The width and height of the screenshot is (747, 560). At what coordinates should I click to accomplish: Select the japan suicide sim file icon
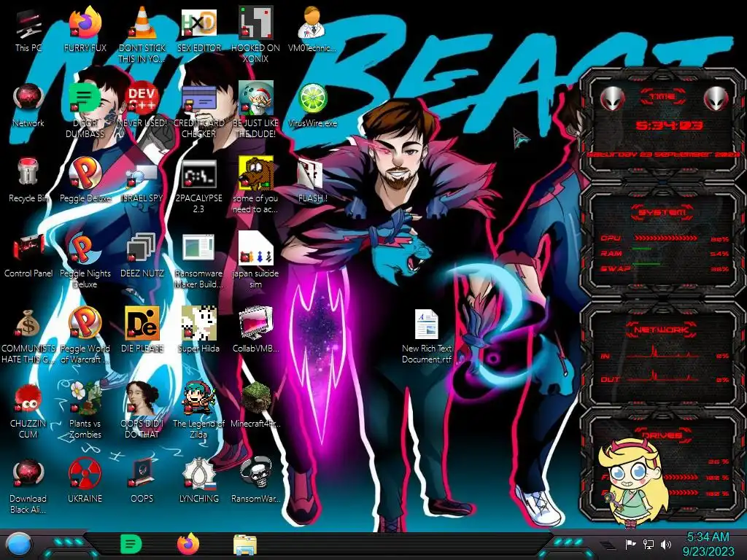coord(255,248)
